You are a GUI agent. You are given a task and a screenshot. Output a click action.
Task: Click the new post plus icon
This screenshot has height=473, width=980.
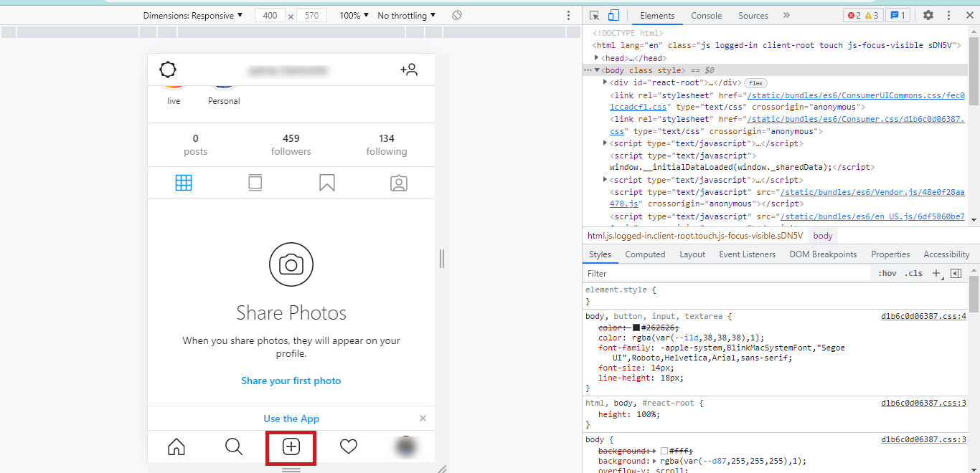[x=291, y=447]
